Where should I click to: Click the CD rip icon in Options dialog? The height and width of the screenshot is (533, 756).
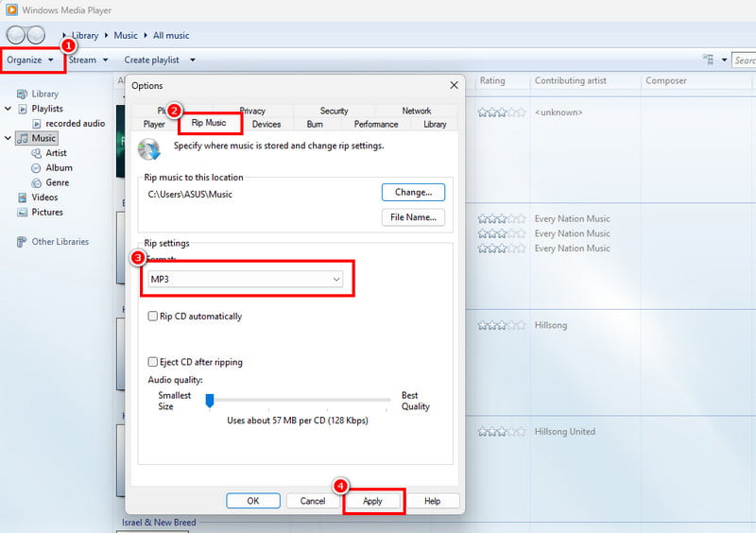point(149,149)
